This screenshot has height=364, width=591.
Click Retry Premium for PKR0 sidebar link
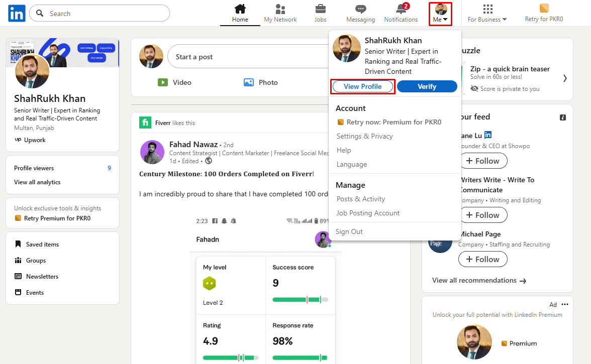pyautogui.click(x=53, y=218)
